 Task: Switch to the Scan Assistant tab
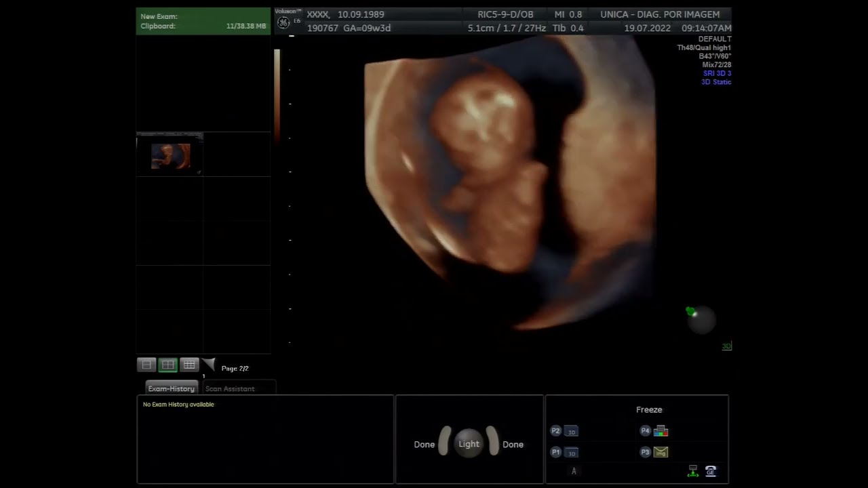(230, 389)
